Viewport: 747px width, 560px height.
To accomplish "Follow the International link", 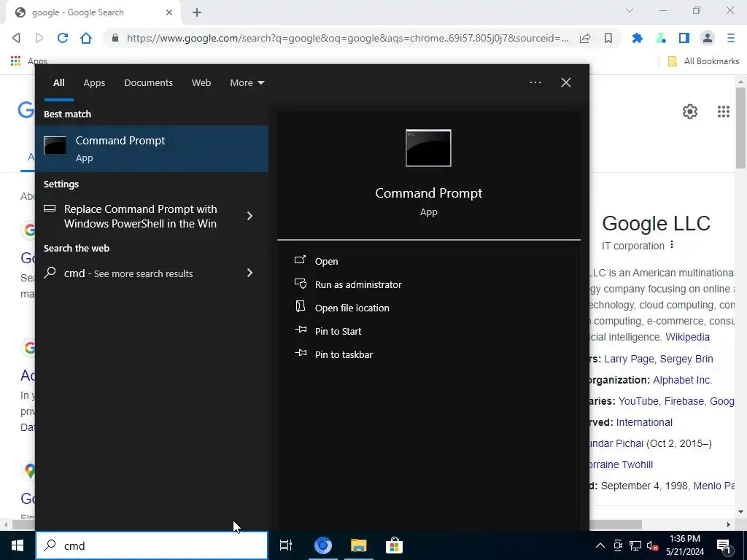I will coord(644,422).
